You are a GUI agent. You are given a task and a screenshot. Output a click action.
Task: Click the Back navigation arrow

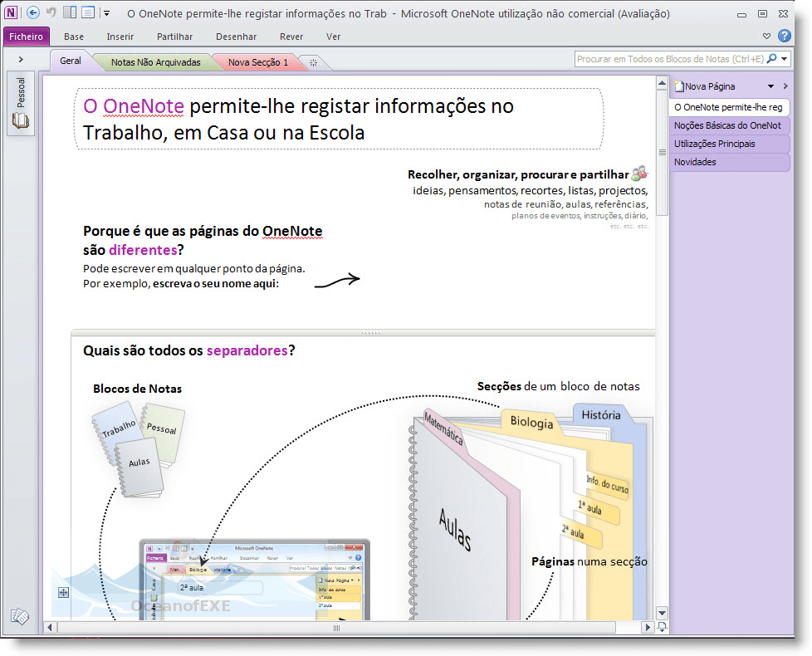[33, 12]
